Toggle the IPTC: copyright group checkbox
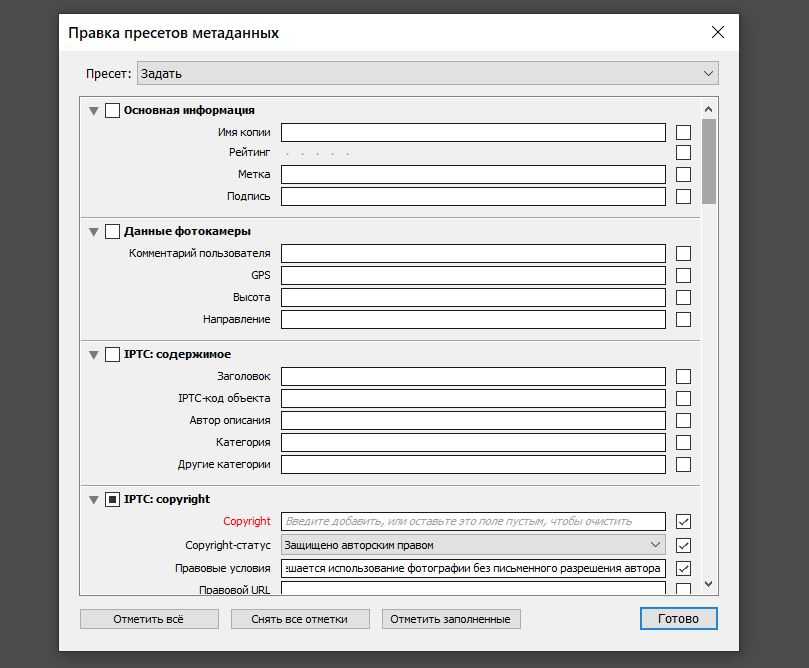This screenshot has width=809, height=668. [x=112, y=499]
